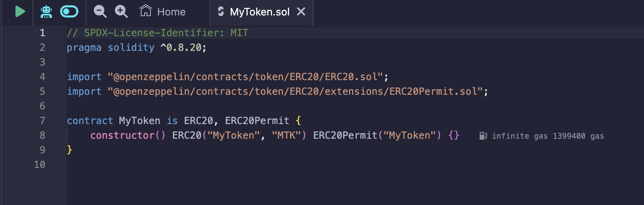The image size is (644, 205).
Task: Switch to the Home tab
Action: (171, 12)
